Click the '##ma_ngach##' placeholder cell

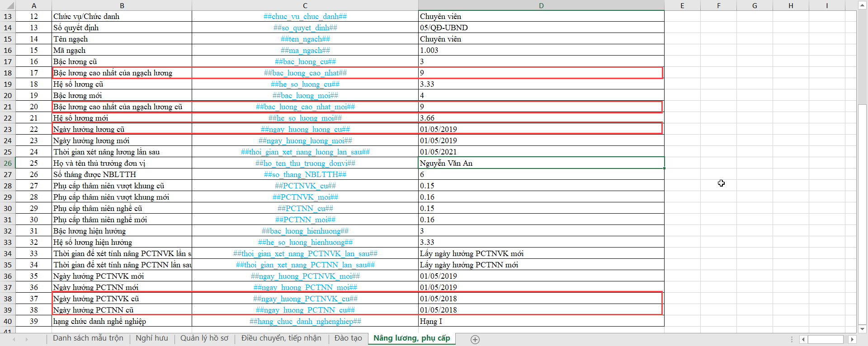point(305,50)
